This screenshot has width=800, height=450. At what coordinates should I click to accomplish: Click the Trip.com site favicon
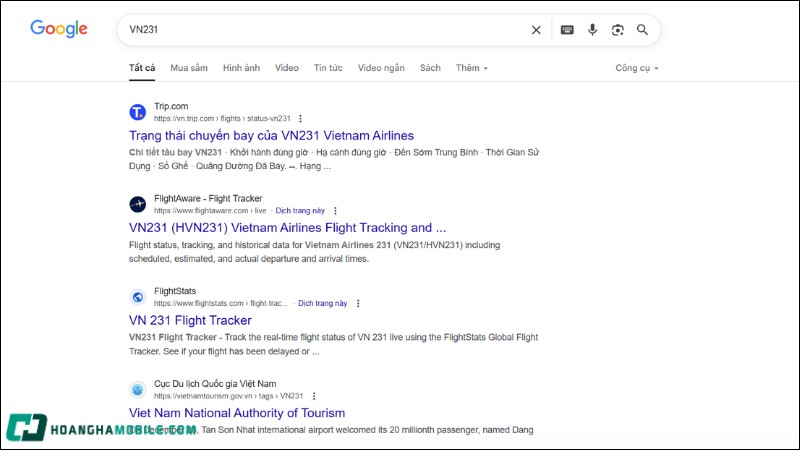point(138,112)
